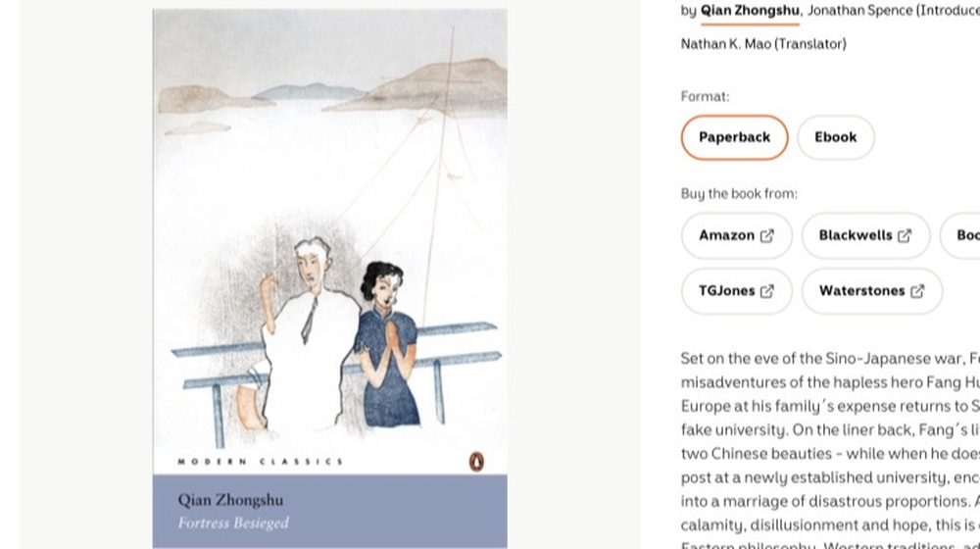Screen dimensions: 980x549
Task: Click the Penguin logo on the cover
Action: tap(476, 462)
